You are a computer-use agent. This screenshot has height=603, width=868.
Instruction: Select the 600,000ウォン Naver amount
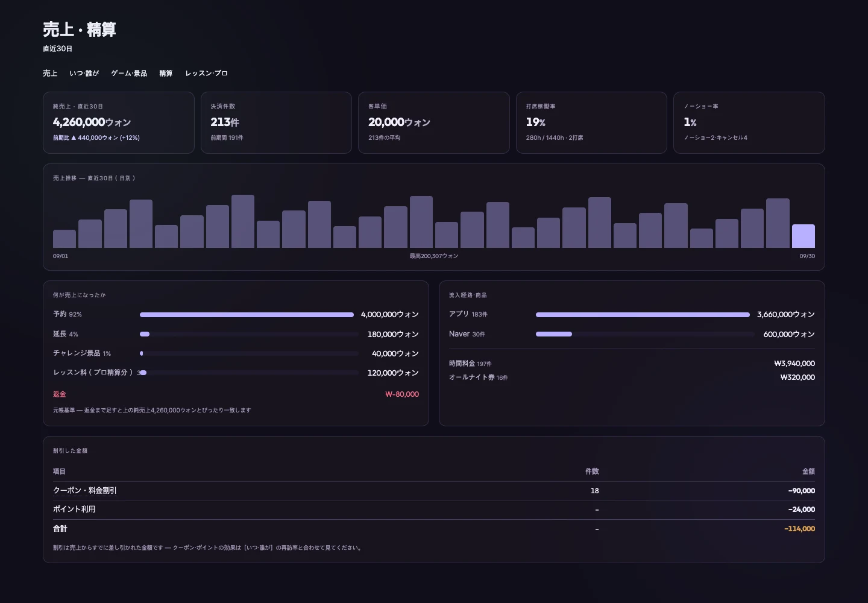(789, 334)
